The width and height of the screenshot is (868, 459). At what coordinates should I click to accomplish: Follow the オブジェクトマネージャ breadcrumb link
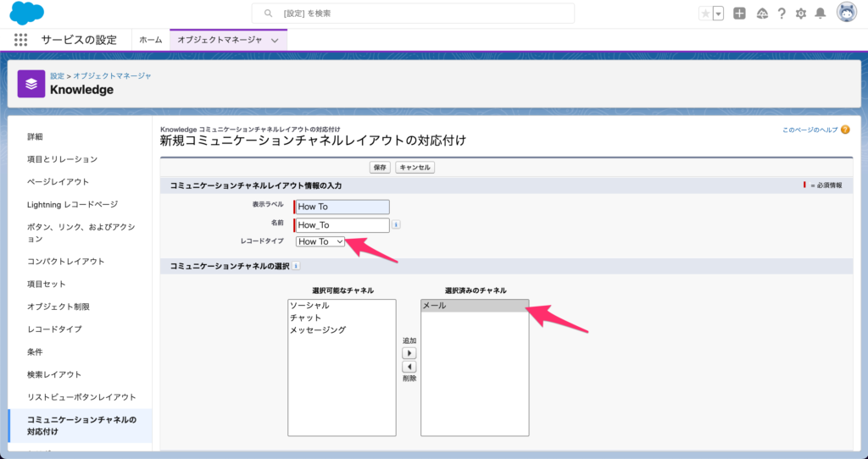[113, 75]
